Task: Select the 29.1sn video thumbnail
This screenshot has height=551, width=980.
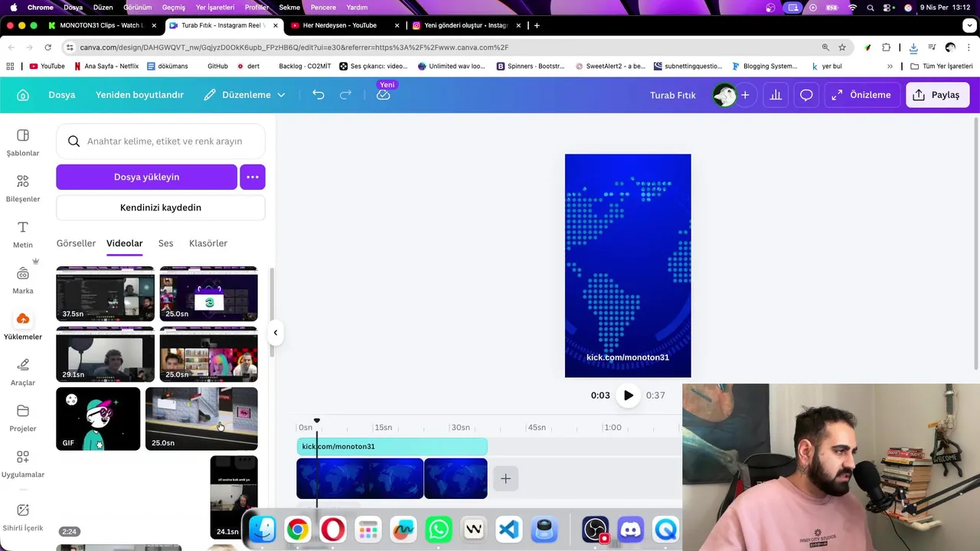Action: tap(105, 354)
